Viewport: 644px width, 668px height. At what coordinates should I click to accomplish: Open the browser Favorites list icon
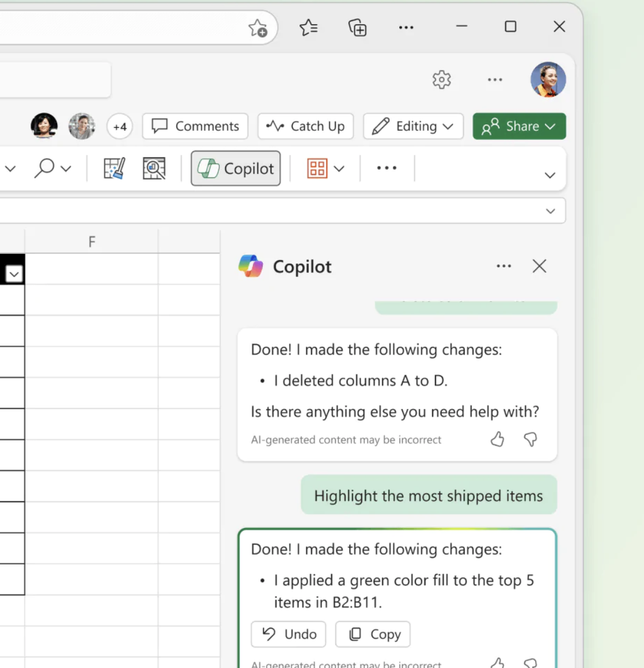(309, 28)
